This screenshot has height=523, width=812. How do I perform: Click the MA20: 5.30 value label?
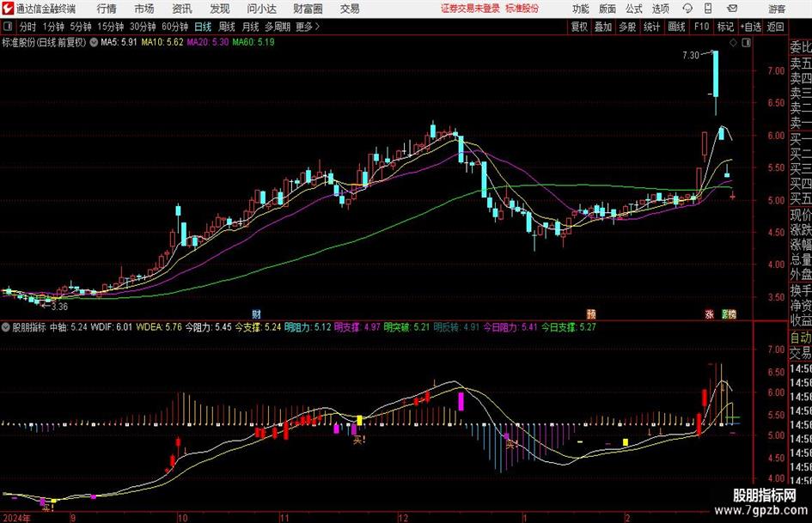208,42
